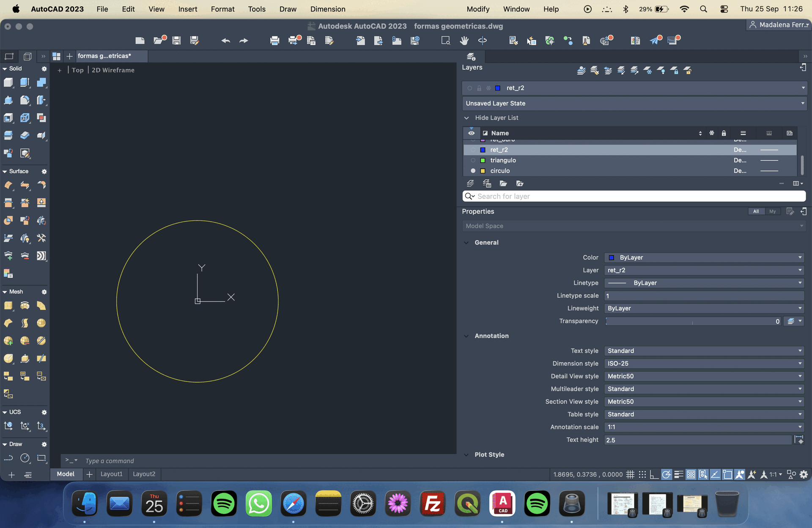Screen dimensions: 812x528
Task: Click the Search for layer field
Action: click(634, 196)
